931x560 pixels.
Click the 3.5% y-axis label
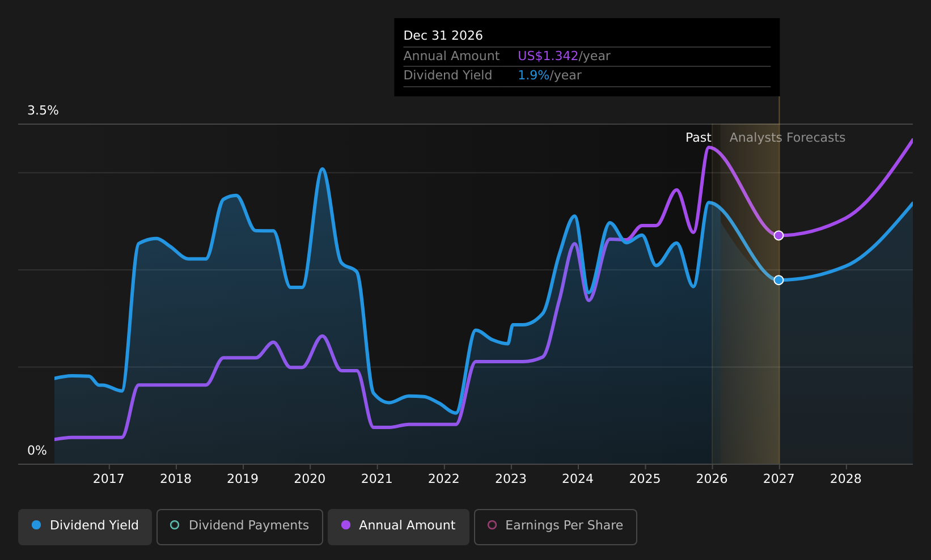[43, 111]
